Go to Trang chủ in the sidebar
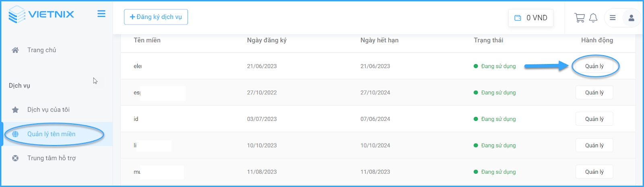644x187 pixels. 41,50
